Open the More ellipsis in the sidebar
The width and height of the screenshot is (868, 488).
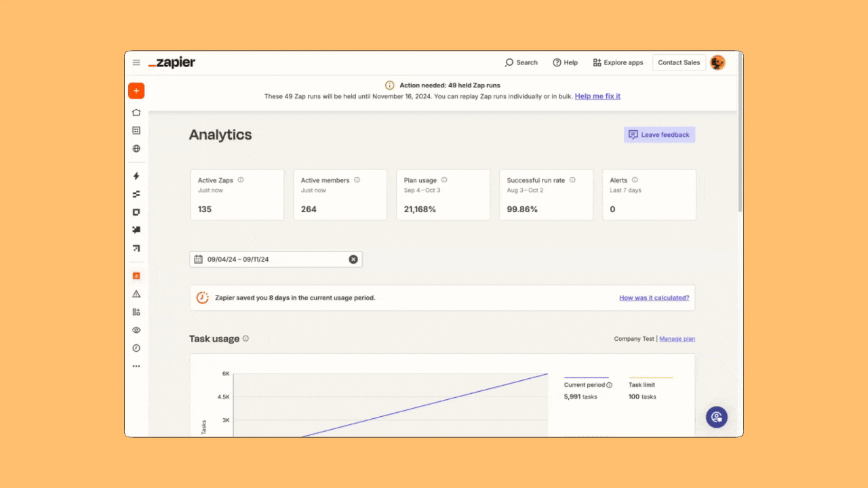(136, 366)
